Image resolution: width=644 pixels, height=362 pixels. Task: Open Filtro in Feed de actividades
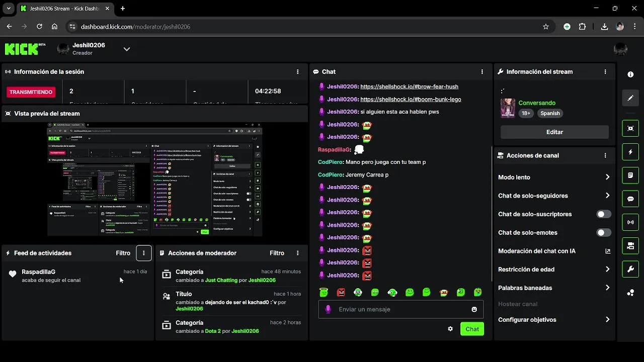(123, 253)
